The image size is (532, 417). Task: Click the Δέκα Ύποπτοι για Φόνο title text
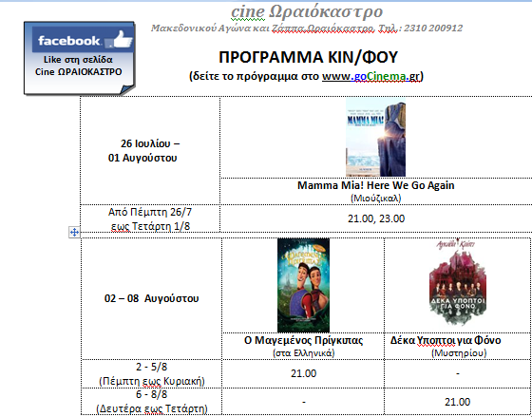tap(446, 340)
